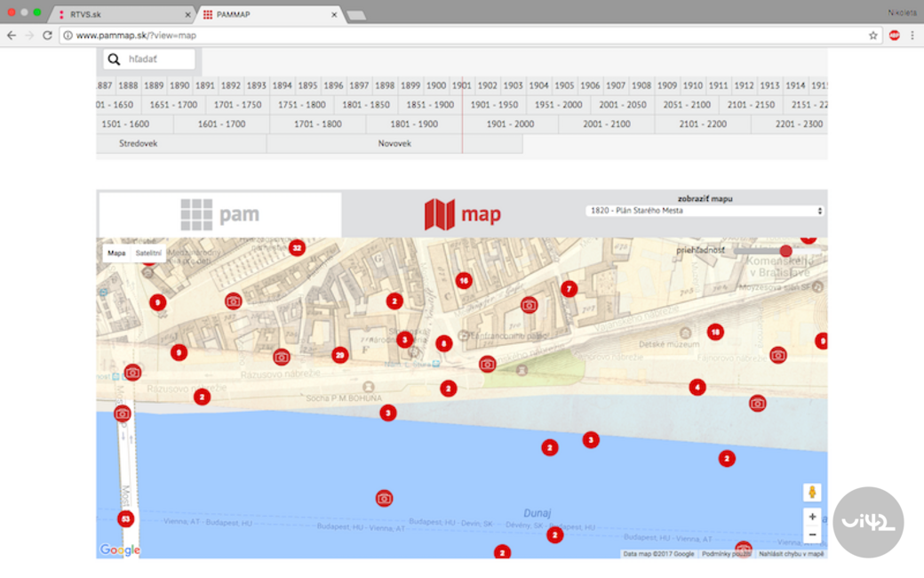Click the camera marker in the Danube river
Image resolution: width=924 pixels, height=578 pixels.
tap(384, 499)
